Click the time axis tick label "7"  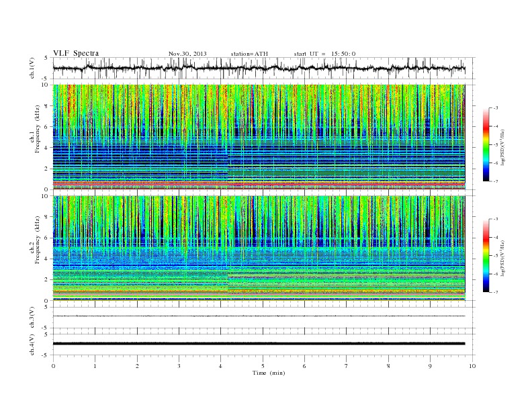[347, 366]
